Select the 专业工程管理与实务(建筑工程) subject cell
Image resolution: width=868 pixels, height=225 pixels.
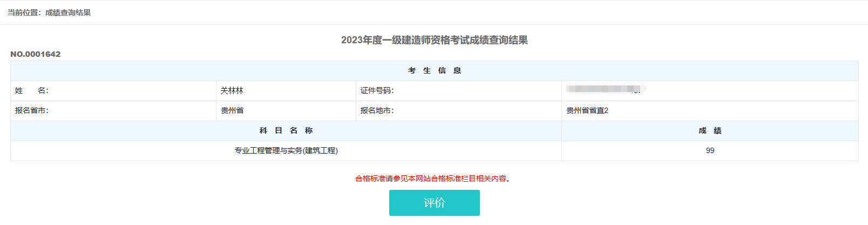(286, 151)
